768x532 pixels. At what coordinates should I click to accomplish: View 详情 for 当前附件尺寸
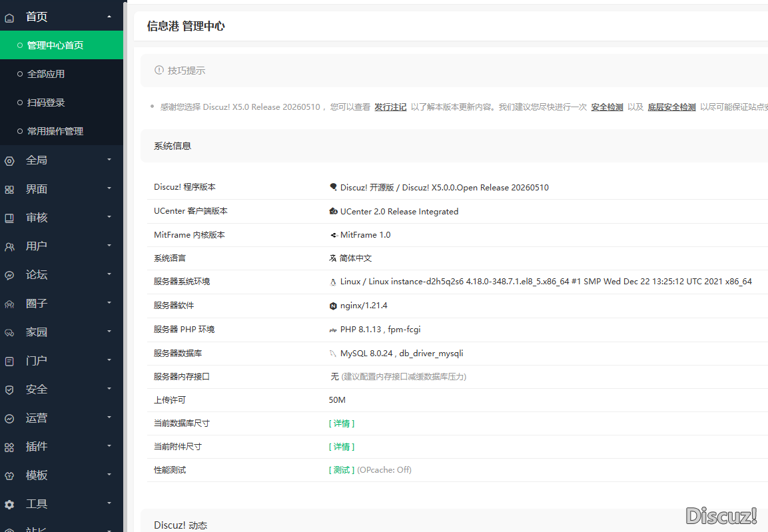pyautogui.click(x=342, y=447)
